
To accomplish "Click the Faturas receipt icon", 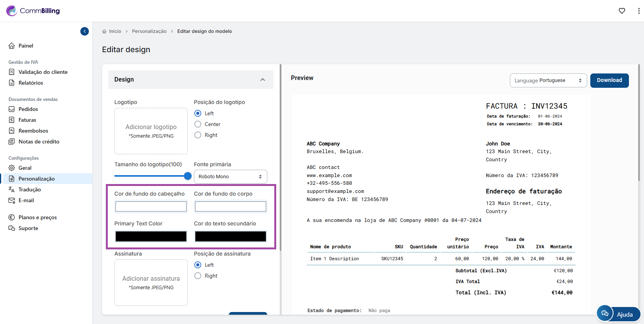I will tap(12, 120).
